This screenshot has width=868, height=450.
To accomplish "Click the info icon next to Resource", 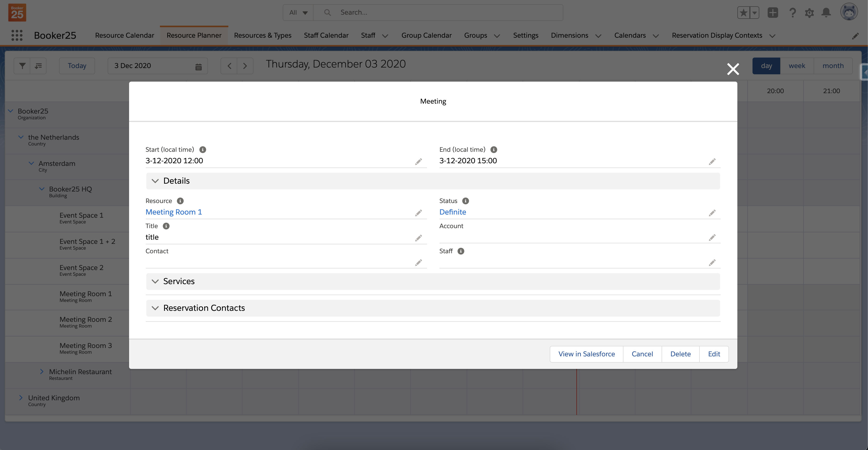I will pos(180,201).
